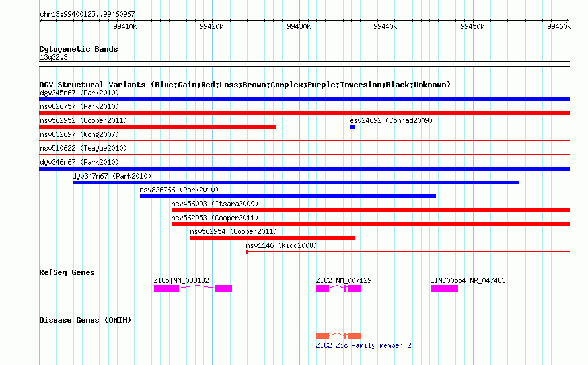Select the nsv826757 (Park2010) red loss bar

click(x=304, y=113)
